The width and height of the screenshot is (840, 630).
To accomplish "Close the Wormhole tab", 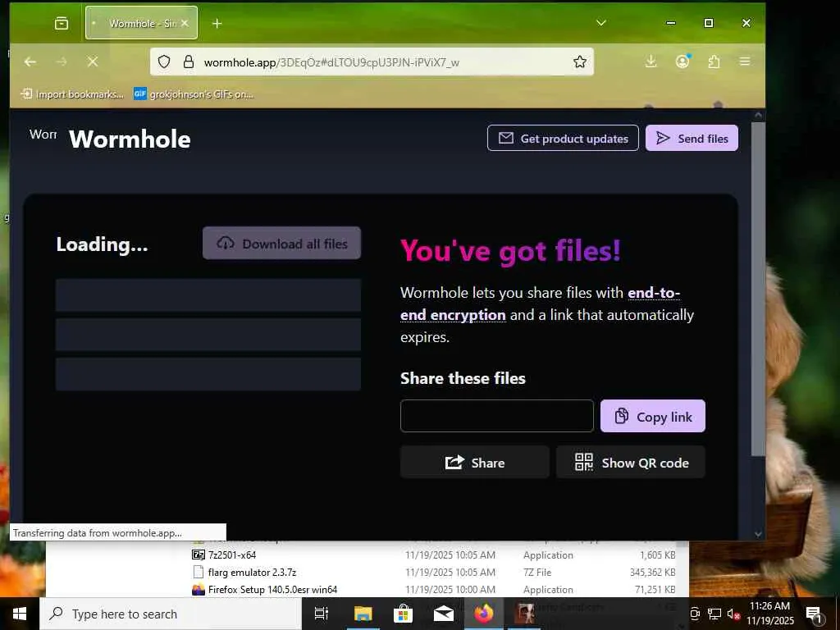I will tap(185, 23).
